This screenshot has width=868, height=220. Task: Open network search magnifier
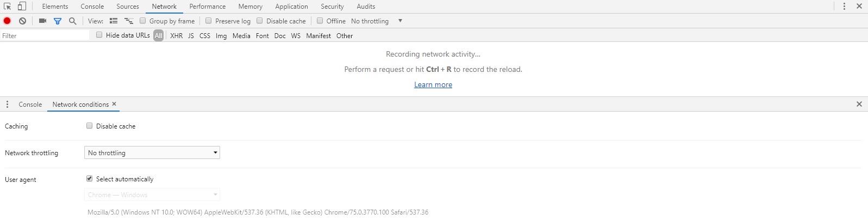point(72,21)
